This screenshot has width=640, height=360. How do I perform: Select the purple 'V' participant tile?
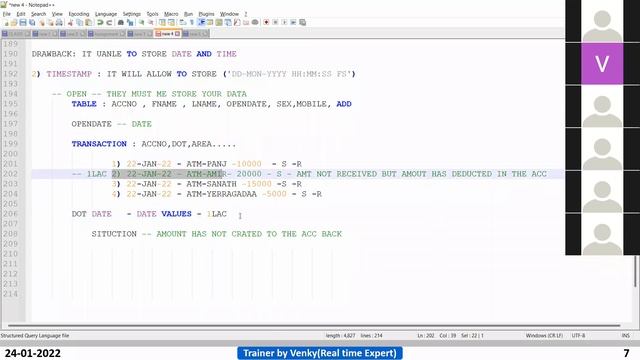coord(602,64)
